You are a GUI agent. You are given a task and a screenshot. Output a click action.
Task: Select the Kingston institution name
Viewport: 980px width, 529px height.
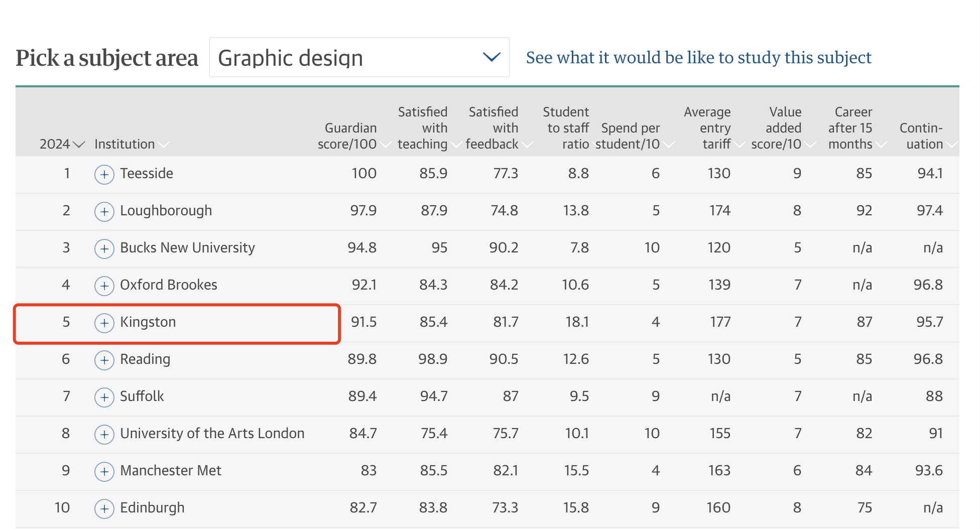(x=148, y=322)
